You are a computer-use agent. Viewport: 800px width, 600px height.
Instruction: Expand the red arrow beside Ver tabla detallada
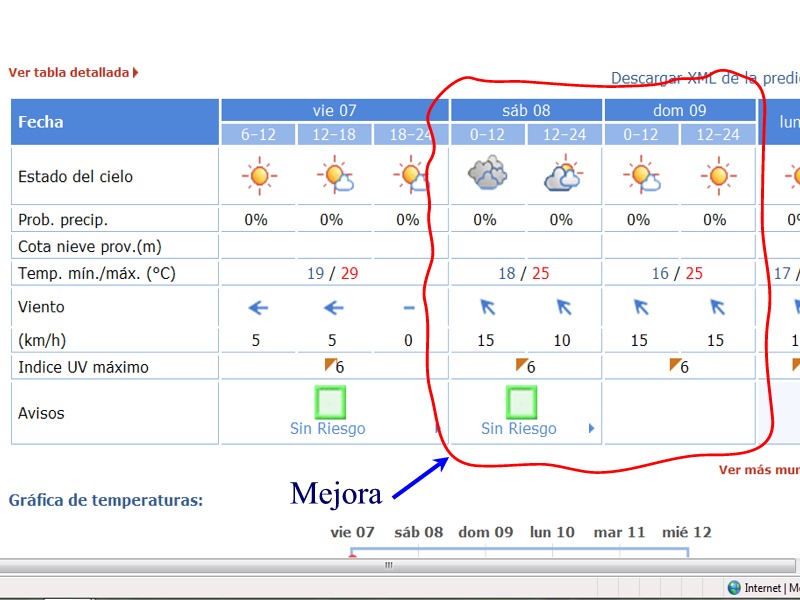click(136, 72)
